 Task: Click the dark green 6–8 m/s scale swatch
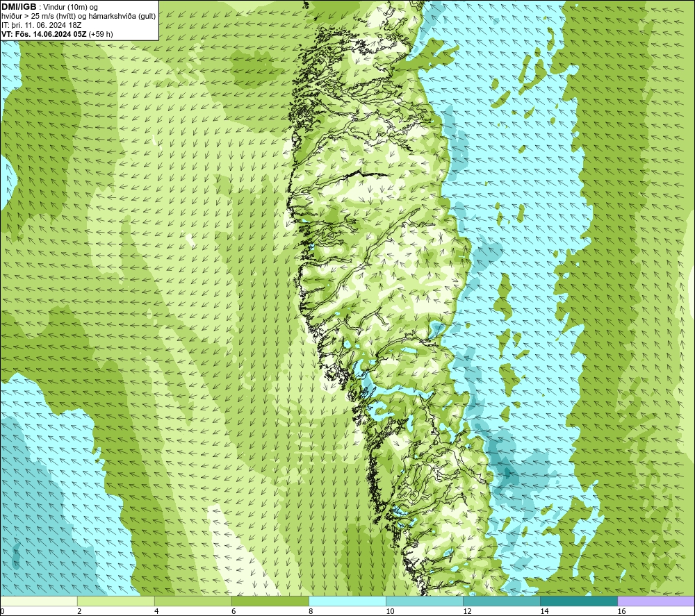click(270, 601)
